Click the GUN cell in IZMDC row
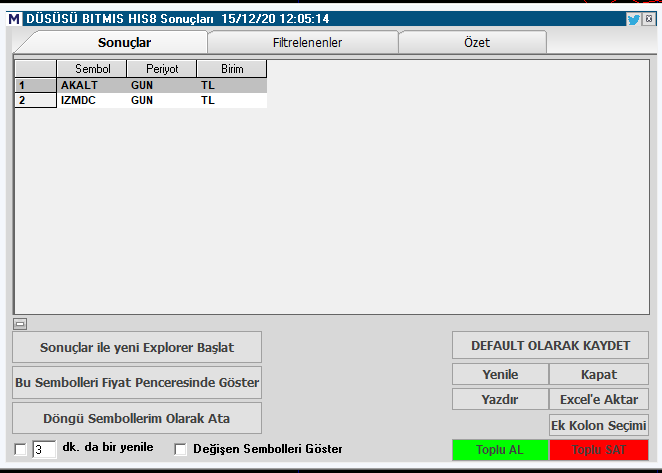The height and width of the screenshot is (473, 662). [x=162, y=101]
